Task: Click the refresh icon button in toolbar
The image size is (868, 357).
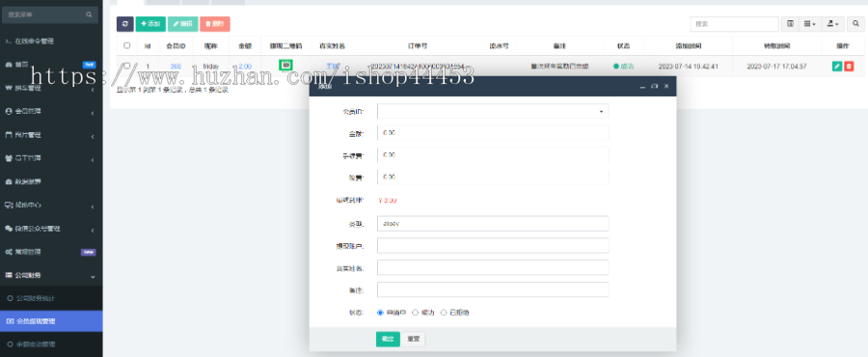Action: point(125,24)
